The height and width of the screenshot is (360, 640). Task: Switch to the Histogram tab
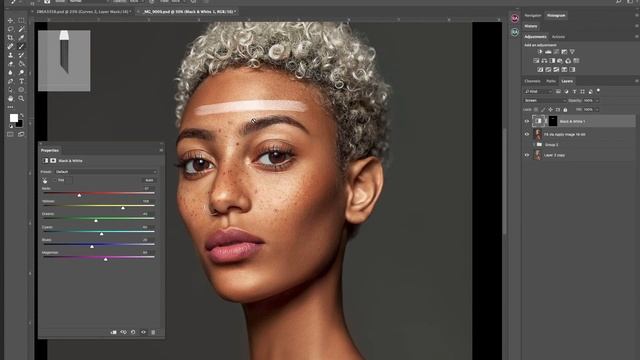[x=556, y=16]
